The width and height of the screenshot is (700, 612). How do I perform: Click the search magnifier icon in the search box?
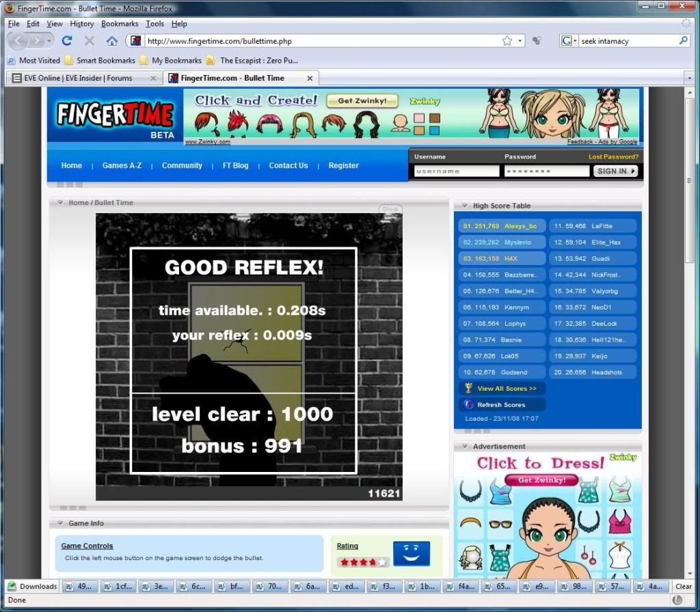683,41
